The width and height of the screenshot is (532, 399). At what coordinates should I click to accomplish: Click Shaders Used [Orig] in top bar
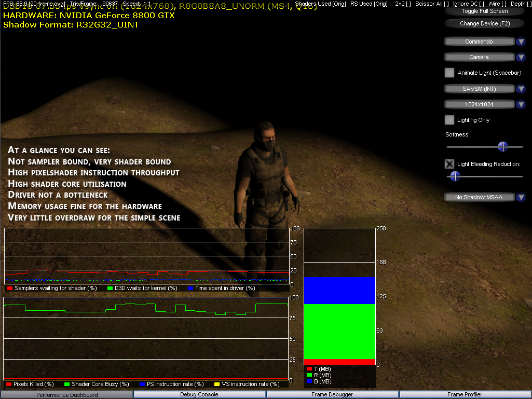coord(320,4)
